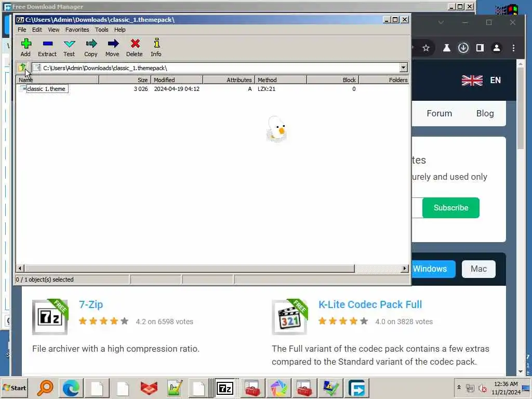The image size is (532, 399).
Task: Open the Edit menu
Action: point(37,30)
